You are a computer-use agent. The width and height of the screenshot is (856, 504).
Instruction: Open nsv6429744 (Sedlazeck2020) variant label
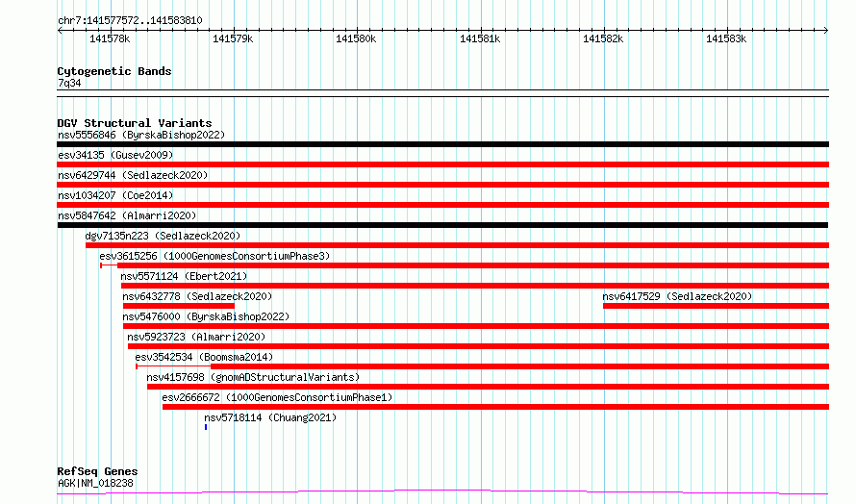click(x=133, y=175)
